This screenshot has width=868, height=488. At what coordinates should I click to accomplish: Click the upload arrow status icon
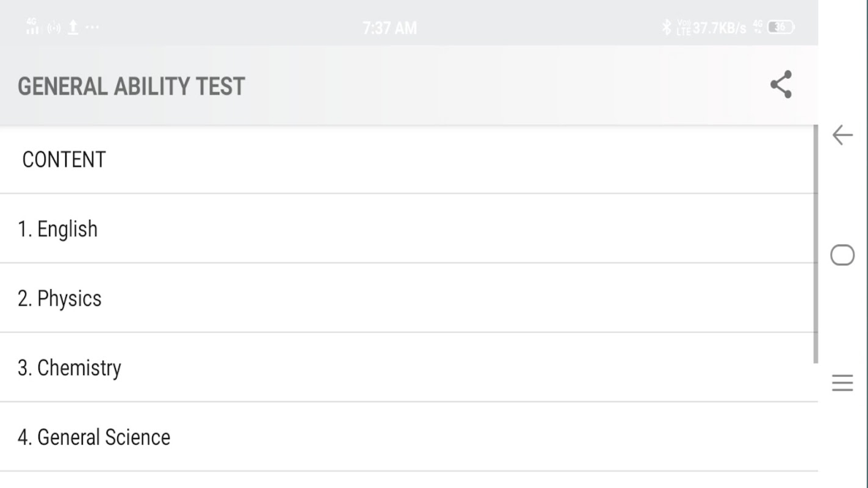[x=73, y=27]
